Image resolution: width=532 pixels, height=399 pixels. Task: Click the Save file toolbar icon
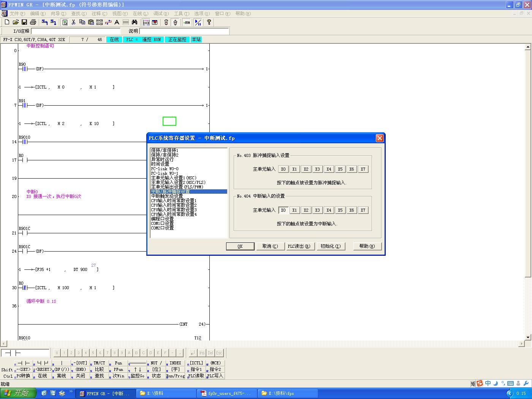(24, 22)
